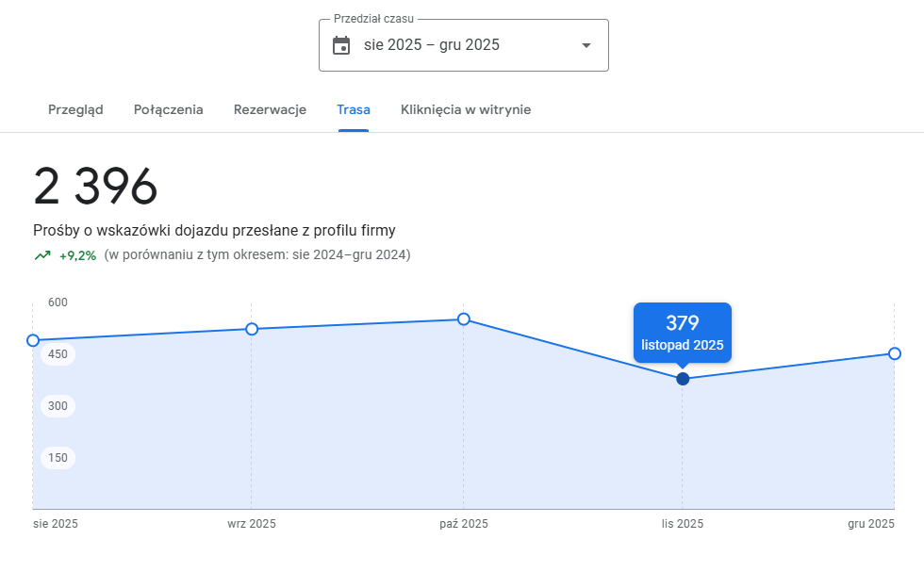Screen dimensions: 924x572
Task: Click the September 2025 data point on the chart
Action: pyautogui.click(x=251, y=329)
